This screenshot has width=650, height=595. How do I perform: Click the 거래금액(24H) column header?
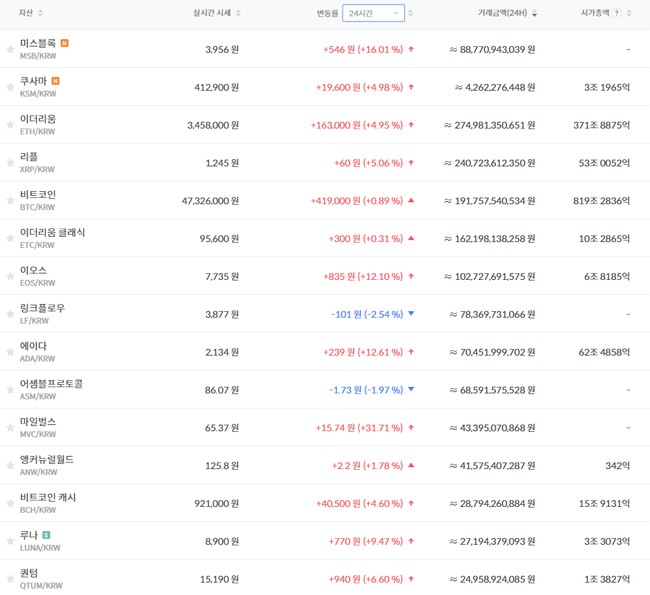point(502,13)
